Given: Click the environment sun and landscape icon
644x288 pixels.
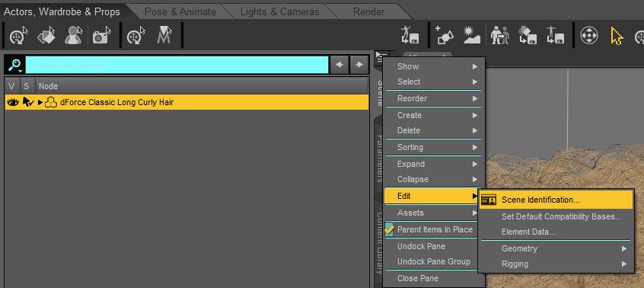Looking at the screenshot, I should click(x=471, y=36).
